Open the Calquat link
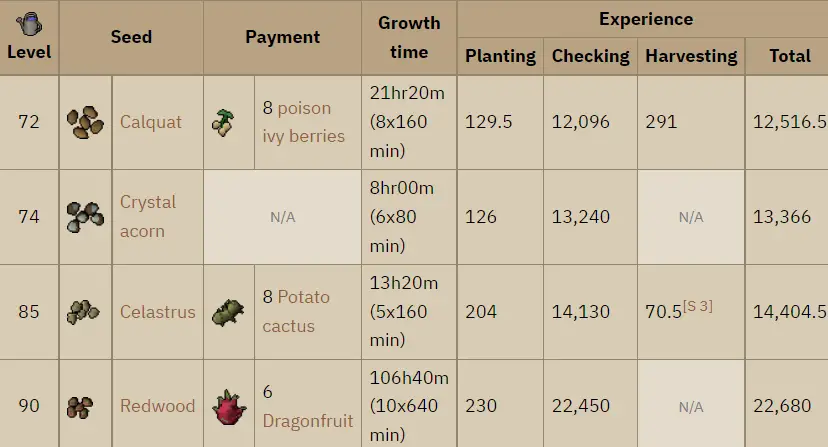Viewport: 828px width, 447px height. coord(150,122)
